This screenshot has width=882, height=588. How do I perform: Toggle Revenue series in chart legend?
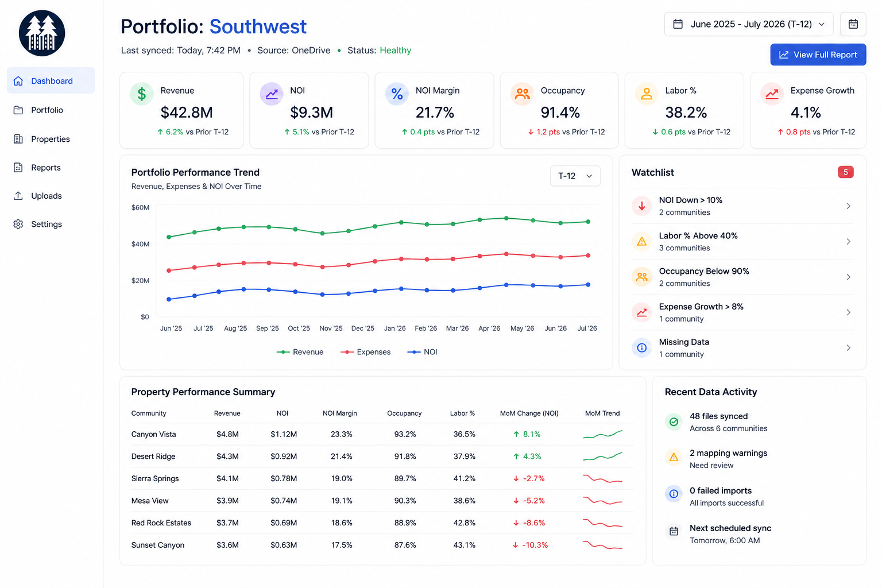pos(300,352)
